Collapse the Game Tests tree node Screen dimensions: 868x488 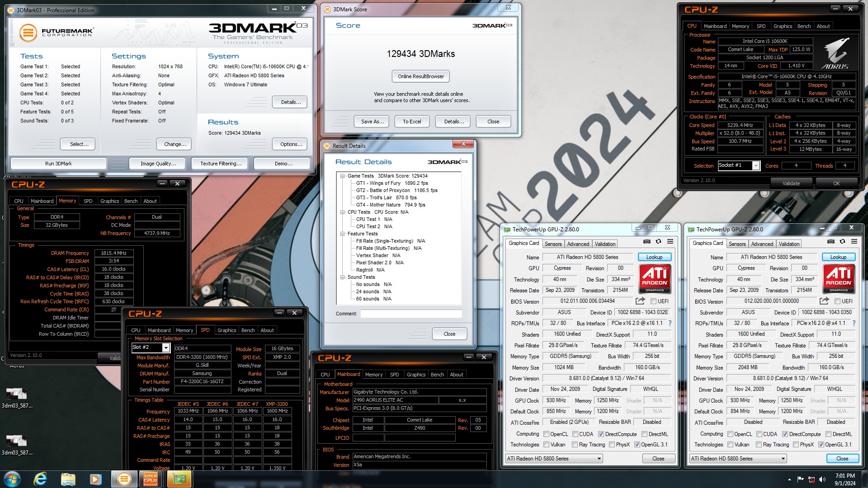click(x=343, y=176)
